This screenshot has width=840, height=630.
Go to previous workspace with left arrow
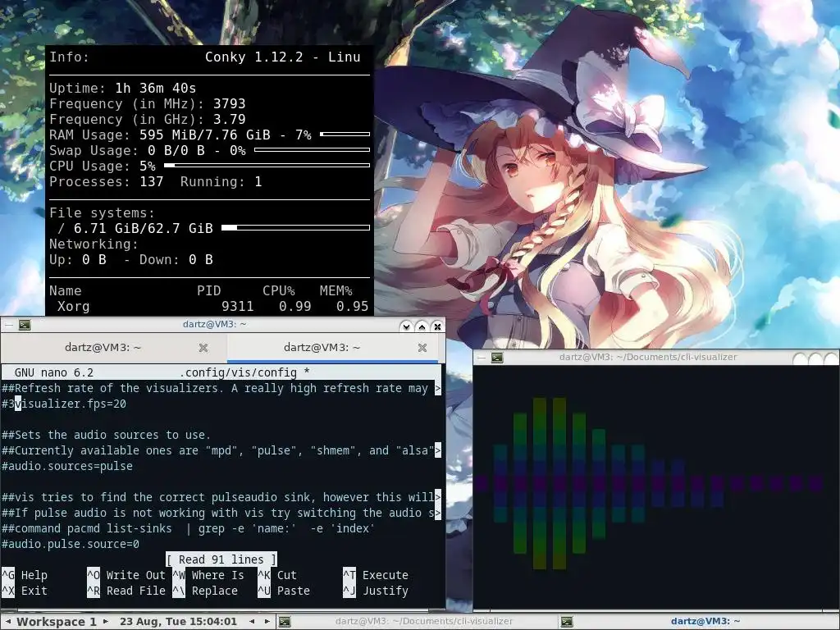7,622
